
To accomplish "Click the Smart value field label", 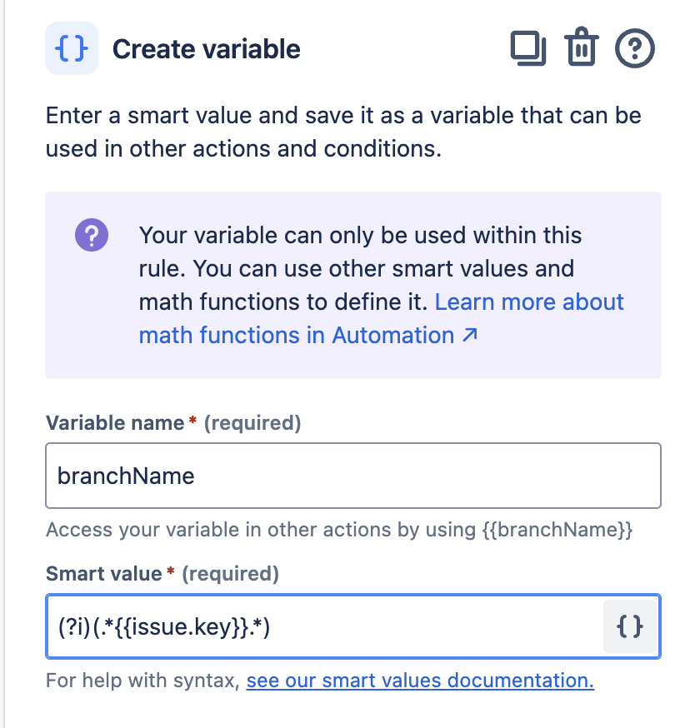I will coord(104,574).
